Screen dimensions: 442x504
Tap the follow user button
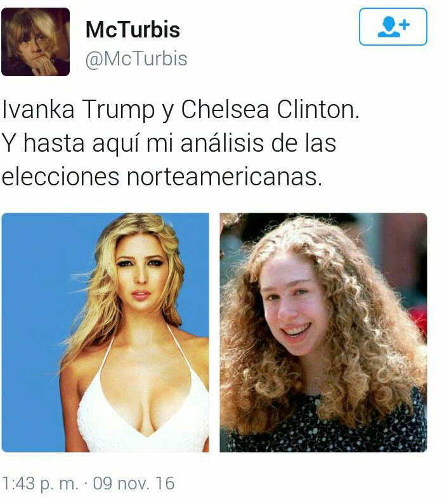coord(393,27)
